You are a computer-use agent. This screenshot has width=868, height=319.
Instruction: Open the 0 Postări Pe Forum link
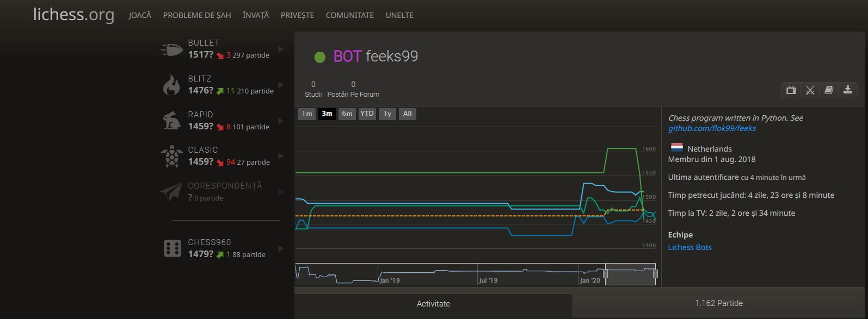[353, 89]
